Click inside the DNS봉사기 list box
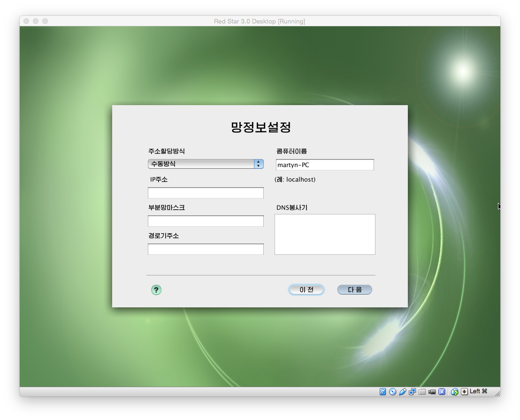 point(325,234)
